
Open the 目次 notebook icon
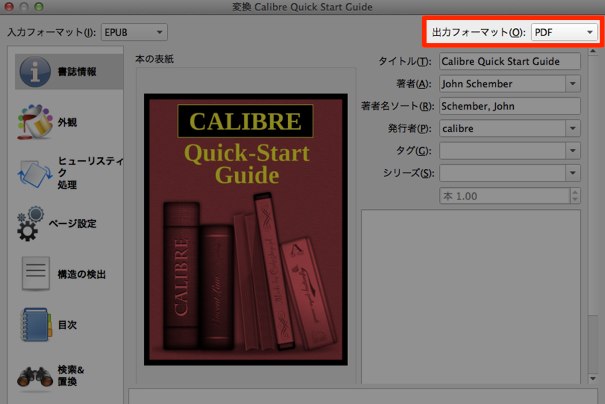pyautogui.click(x=36, y=325)
